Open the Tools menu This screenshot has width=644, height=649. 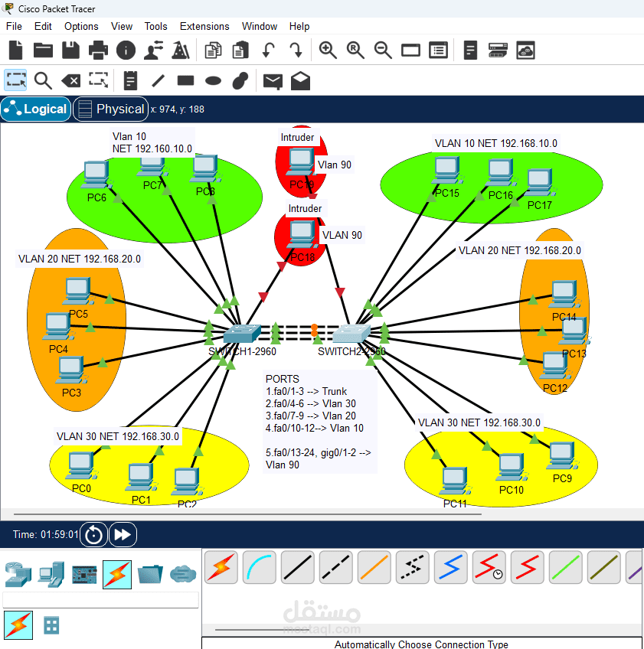coord(155,26)
